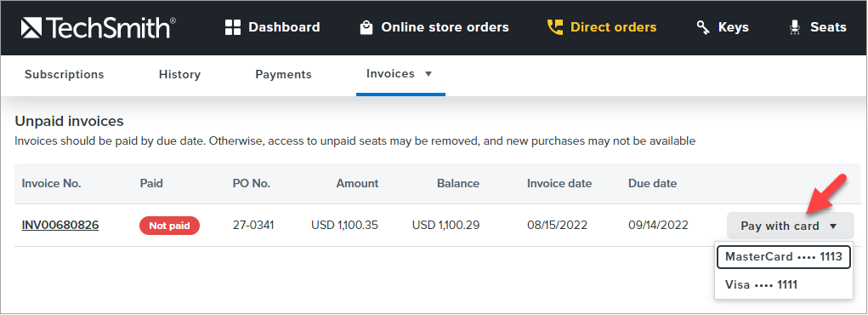Screen dimensions: 868x315
Task: Click the Due date column header
Action: (x=652, y=184)
